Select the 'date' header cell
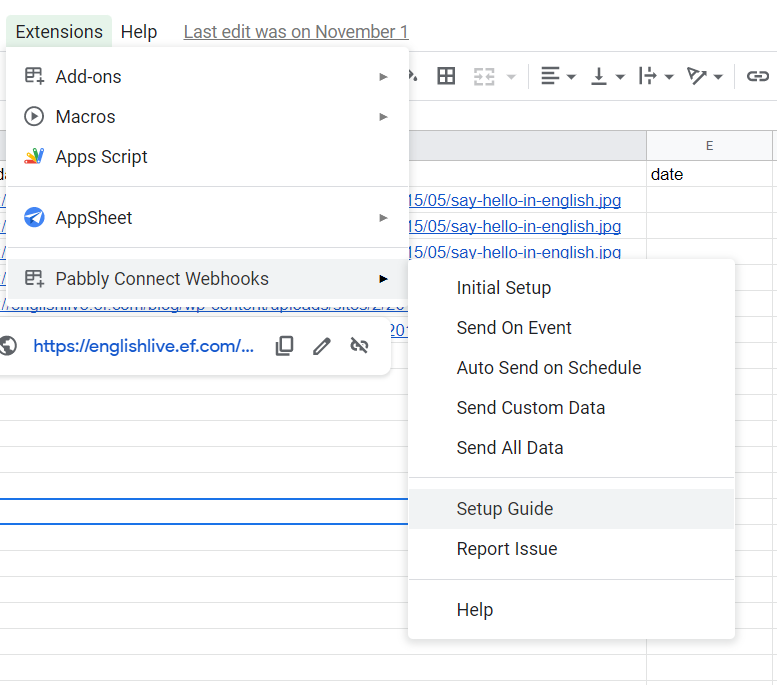The width and height of the screenshot is (777, 685). (709, 174)
